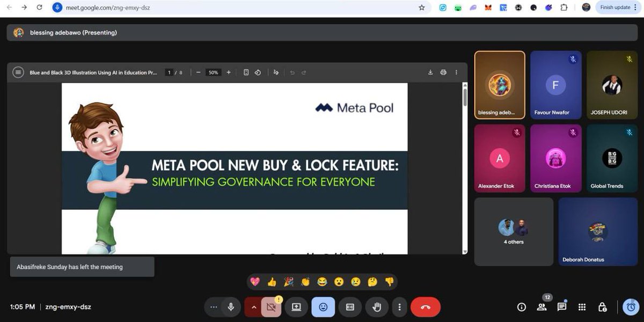
Task: Zoom in the PDF with plus button
Action: (x=229, y=72)
